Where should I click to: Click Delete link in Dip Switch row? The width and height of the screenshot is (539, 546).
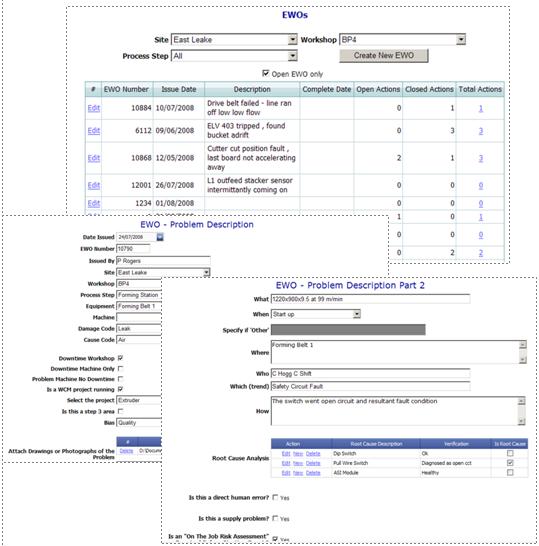pyautogui.click(x=313, y=453)
